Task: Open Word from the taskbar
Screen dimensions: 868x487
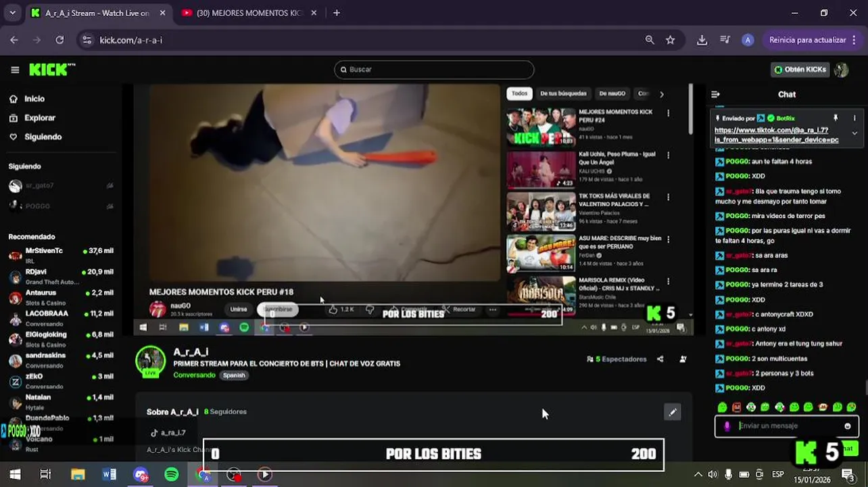Action: tap(109, 475)
